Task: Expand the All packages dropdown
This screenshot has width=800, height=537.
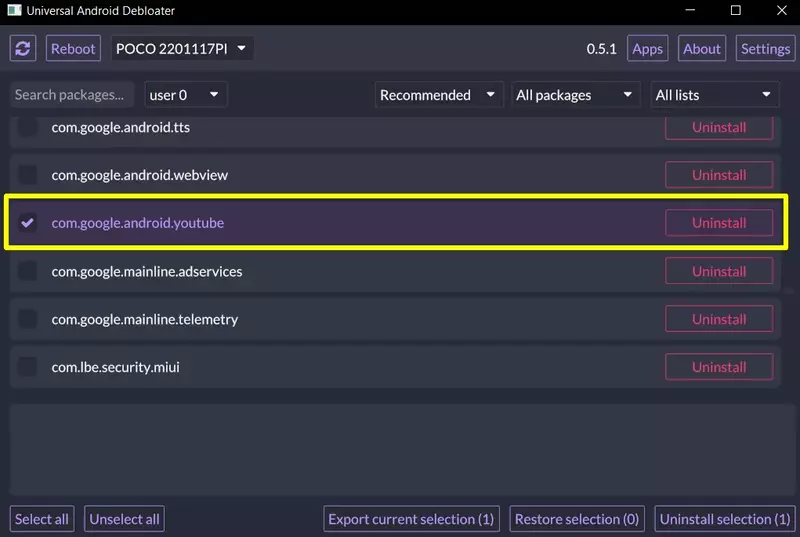Action: [x=575, y=95]
